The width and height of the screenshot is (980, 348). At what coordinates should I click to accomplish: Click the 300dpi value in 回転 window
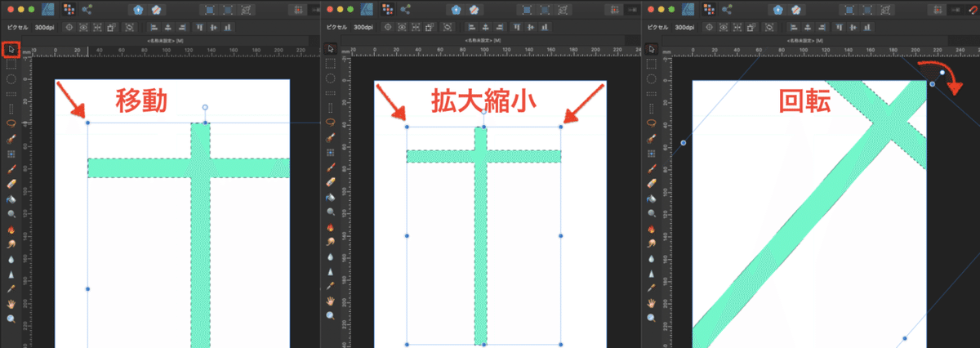point(684,27)
